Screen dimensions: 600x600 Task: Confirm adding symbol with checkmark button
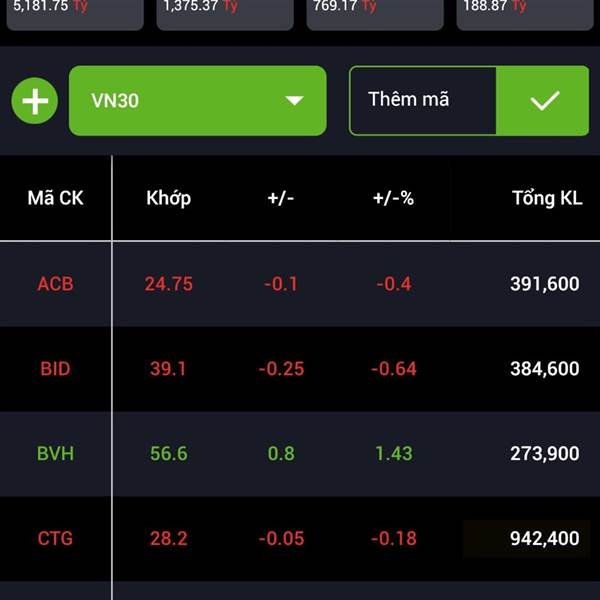point(543,101)
